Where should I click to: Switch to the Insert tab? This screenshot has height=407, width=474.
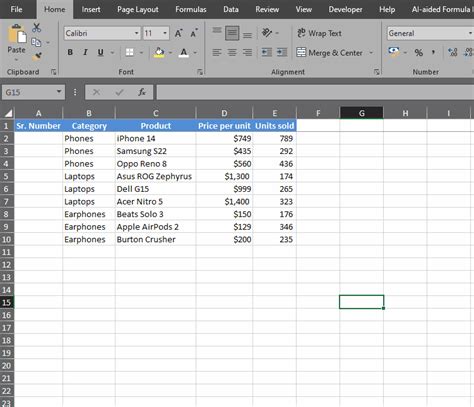tap(91, 9)
